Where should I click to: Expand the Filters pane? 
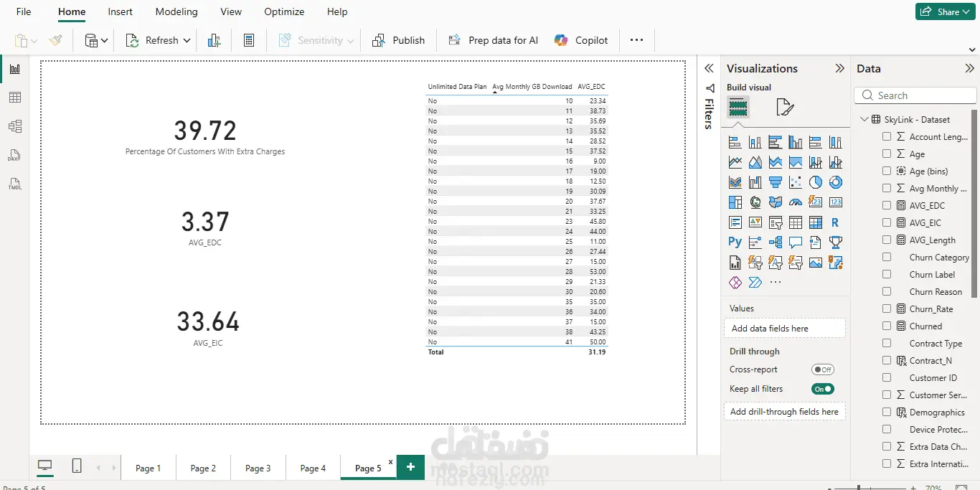pyautogui.click(x=709, y=68)
